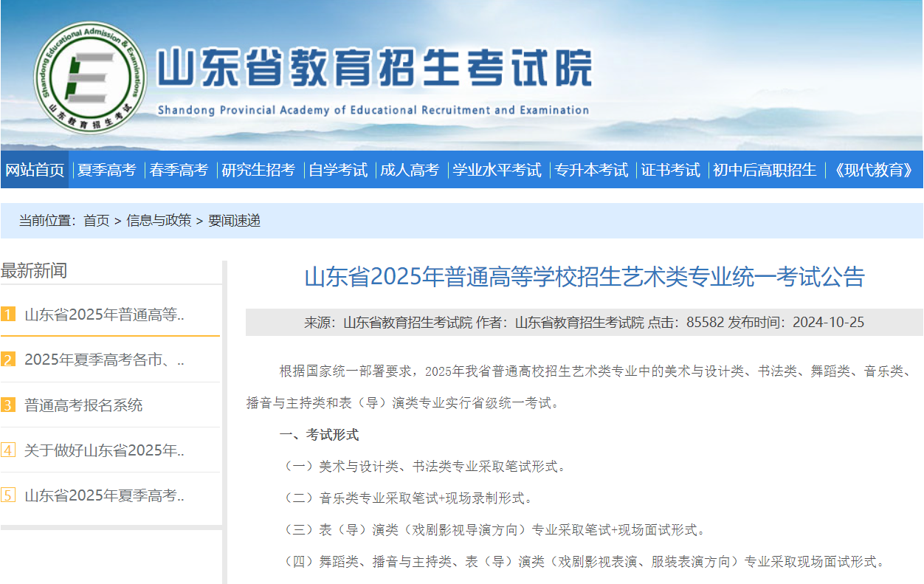Click the 信息与政策 breadcrumb link
Viewport: 924px width, 584px height.
159,220
